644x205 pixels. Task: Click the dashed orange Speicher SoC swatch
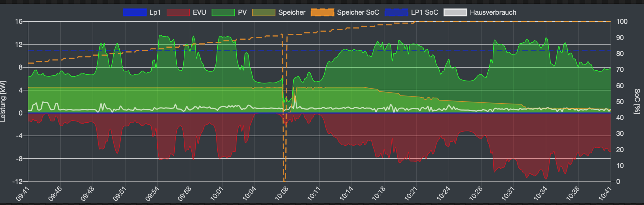322,12
